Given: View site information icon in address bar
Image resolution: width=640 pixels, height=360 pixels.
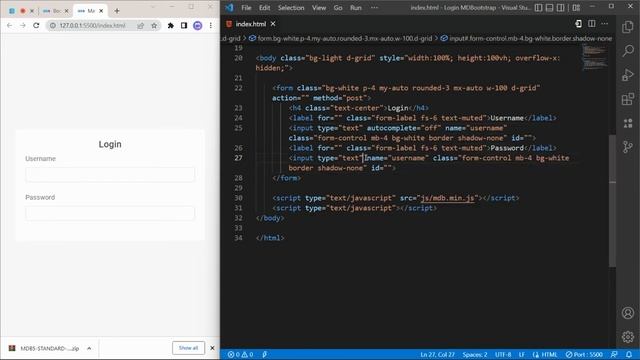Looking at the screenshot, I should (x=53, y=25).
